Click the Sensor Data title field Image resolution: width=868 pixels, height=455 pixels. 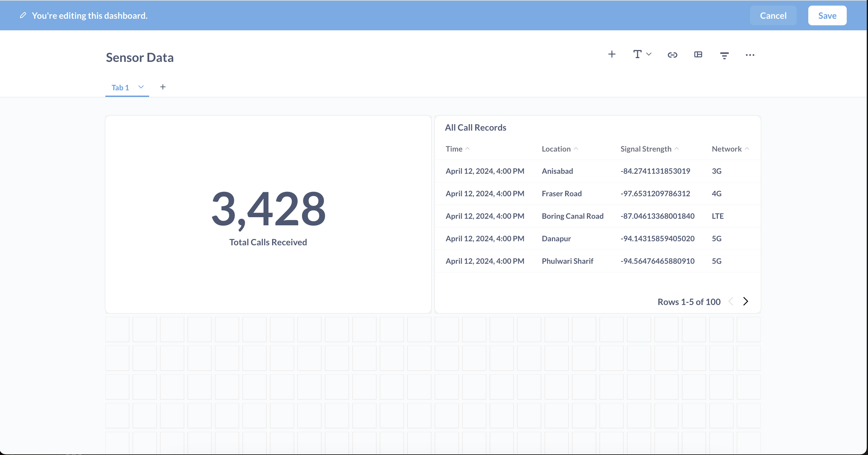tap(140, 57)
